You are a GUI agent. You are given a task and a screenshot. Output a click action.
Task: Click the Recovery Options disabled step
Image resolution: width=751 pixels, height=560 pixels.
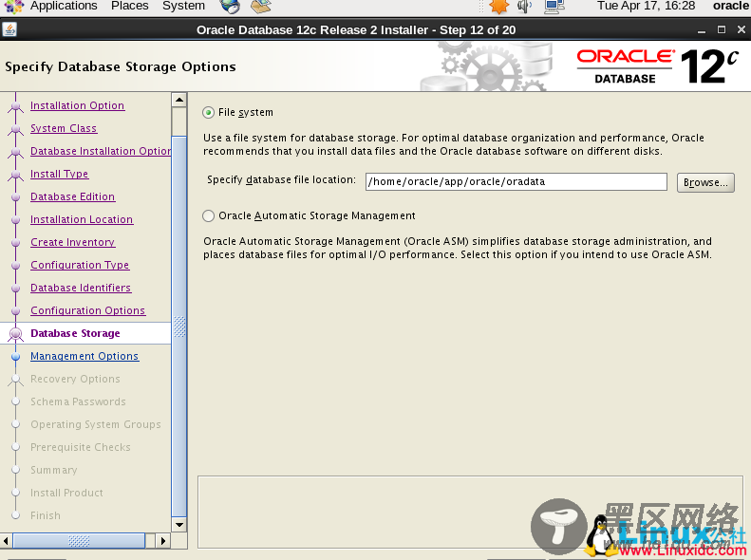(75, 379)
